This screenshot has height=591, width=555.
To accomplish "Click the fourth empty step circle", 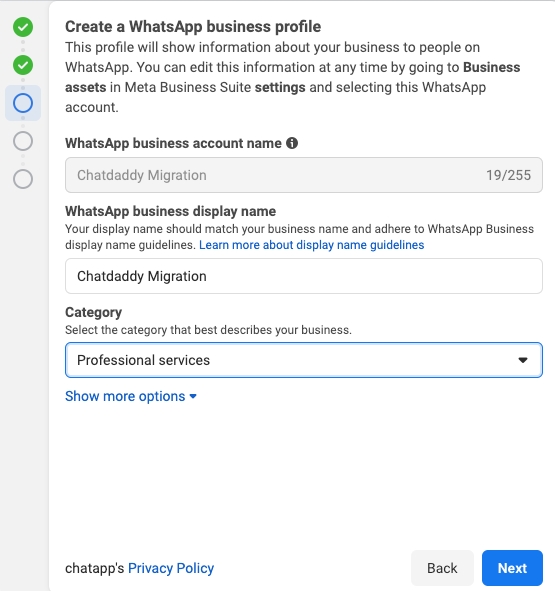I will [x=23, y=141].
